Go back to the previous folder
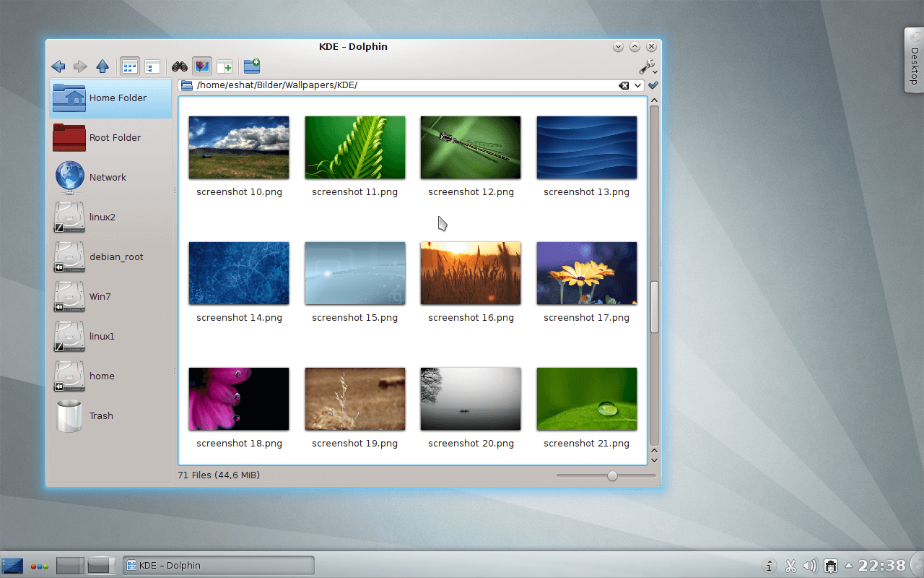The width and height of the screenshot is (924, 578). point(58,66)
